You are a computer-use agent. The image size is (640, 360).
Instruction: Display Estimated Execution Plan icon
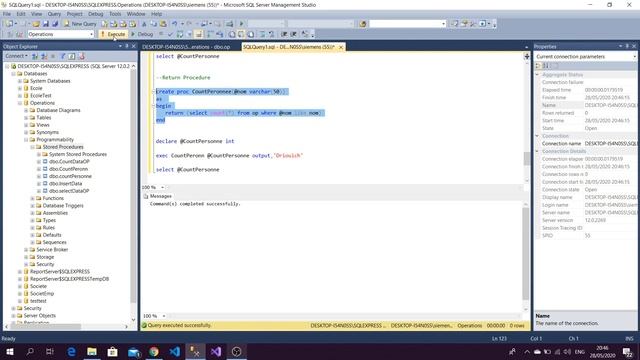point(180,34)
